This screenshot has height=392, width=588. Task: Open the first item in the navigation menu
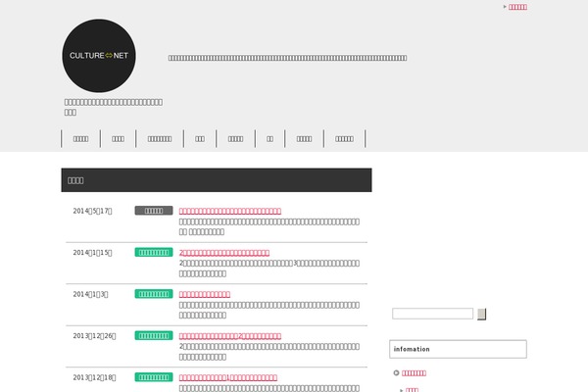(80, 139)
